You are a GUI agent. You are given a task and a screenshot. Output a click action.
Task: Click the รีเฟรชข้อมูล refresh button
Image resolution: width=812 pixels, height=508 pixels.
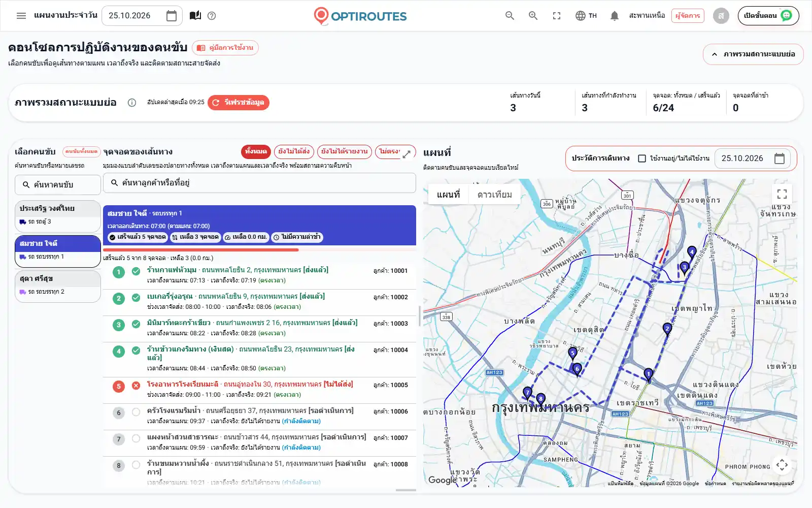click(x=239, y=103)
